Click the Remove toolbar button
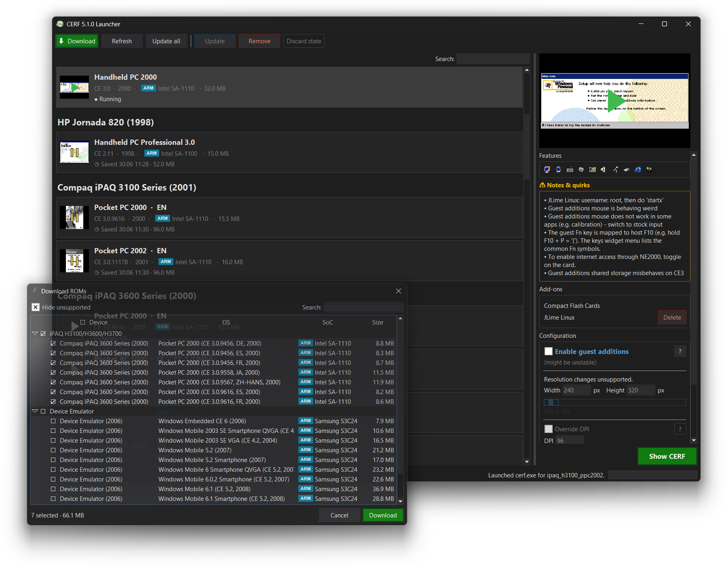The height and width of the screenshot is (566, 728). [260, 41]
